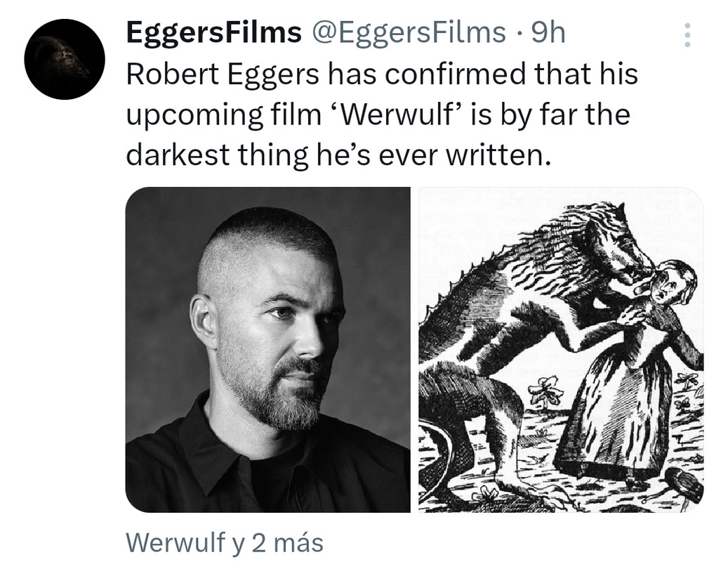
Task: View the portrait photo of the man
Action: pyautogui.click(x=268, y=350)
